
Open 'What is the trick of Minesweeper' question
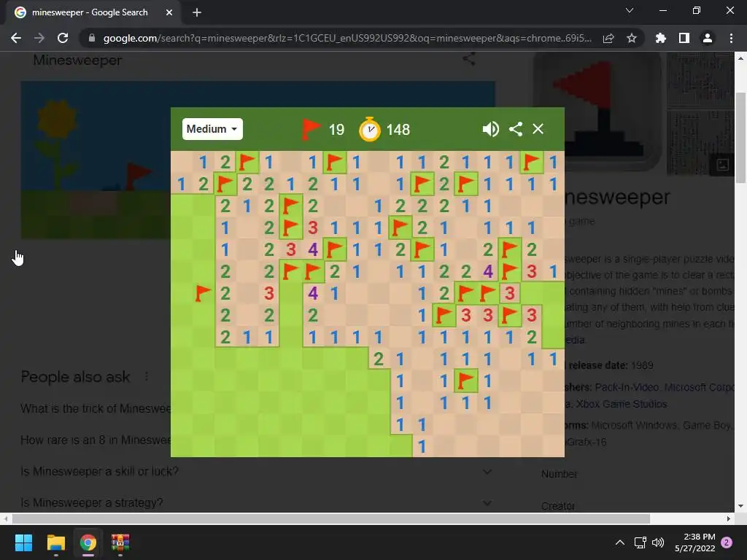tap(96, 408)
